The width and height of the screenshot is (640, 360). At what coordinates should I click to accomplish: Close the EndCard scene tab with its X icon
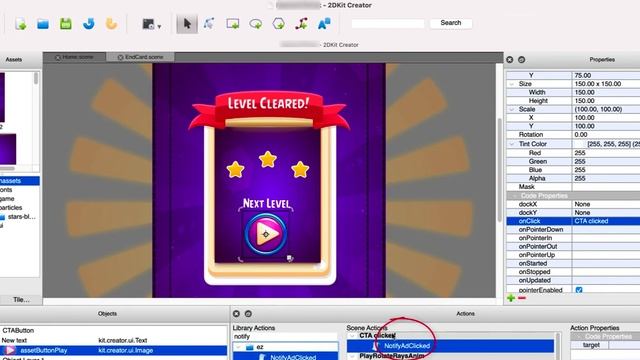tap(120, 58)
